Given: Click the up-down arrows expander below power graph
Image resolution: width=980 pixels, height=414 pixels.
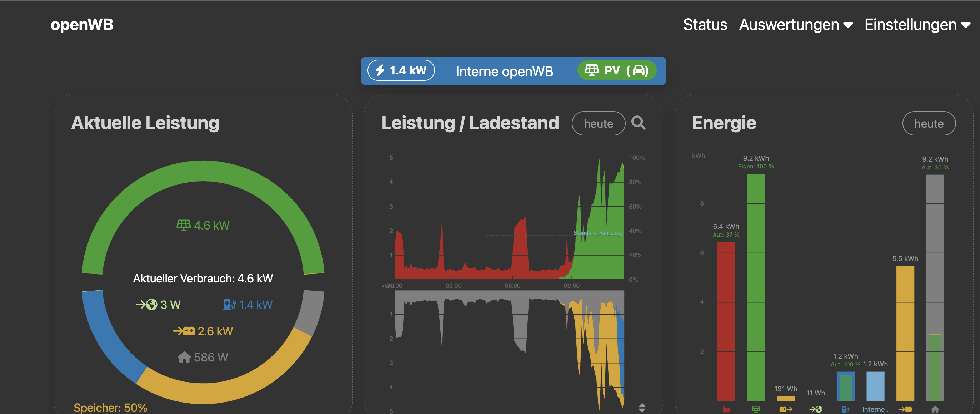Looking at the screenshot, I should pyautogui.click(x=642, y=408).
